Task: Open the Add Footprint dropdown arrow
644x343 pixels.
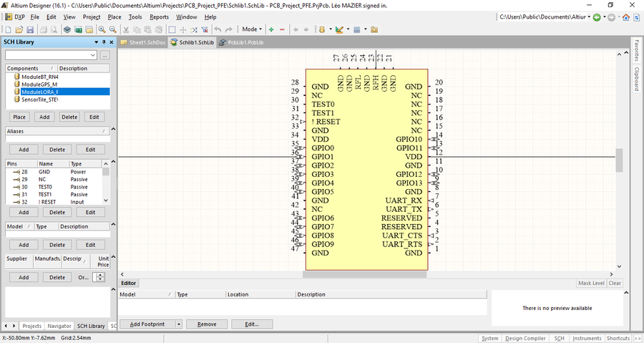Action: (x=178, y=324)
